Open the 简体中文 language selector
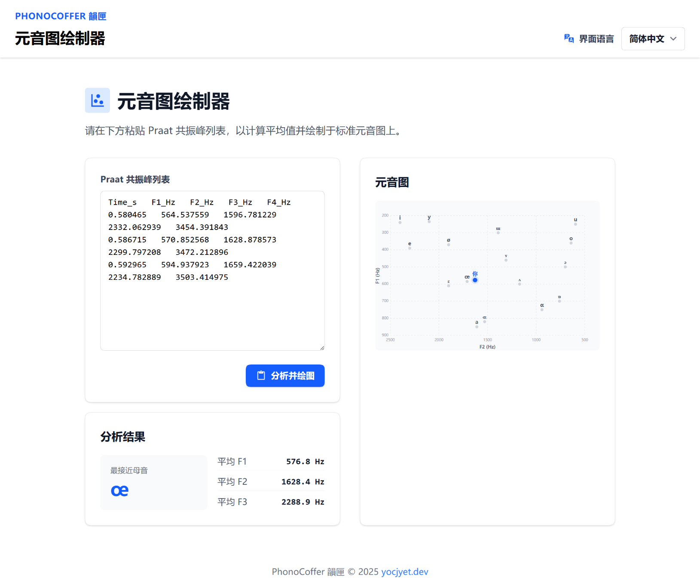This screenshot has width=700, height=588. click(x=652, y=38)
